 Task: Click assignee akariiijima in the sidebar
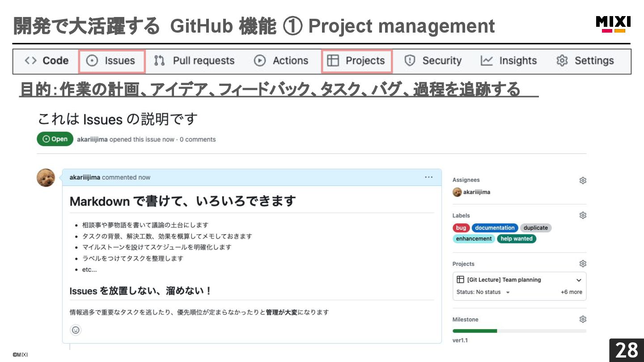(477, 192)
